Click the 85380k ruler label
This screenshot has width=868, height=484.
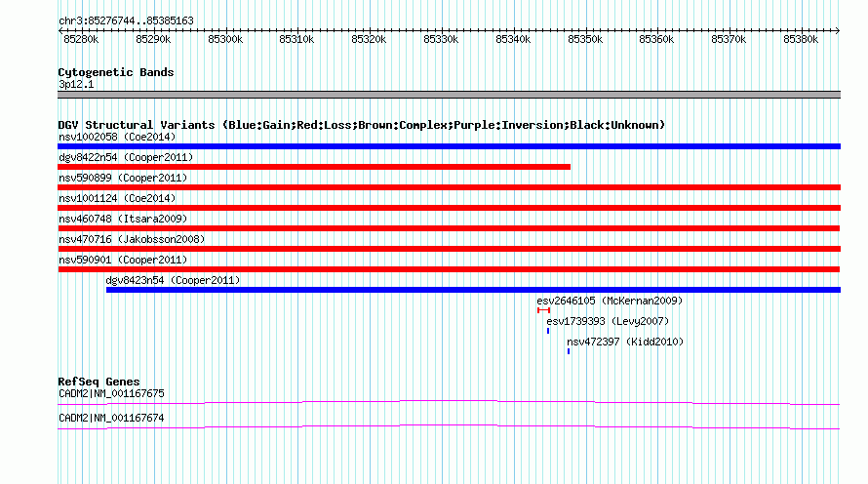801,39
